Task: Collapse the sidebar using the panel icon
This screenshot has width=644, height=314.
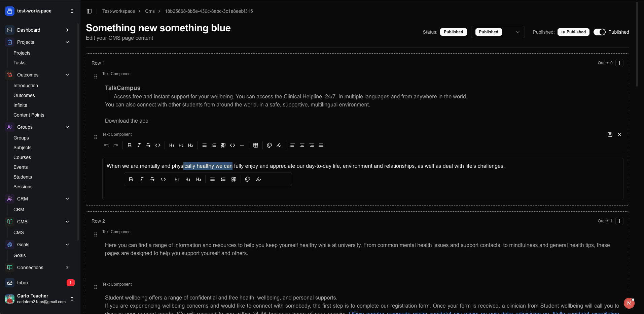Action: pos(89,11)
